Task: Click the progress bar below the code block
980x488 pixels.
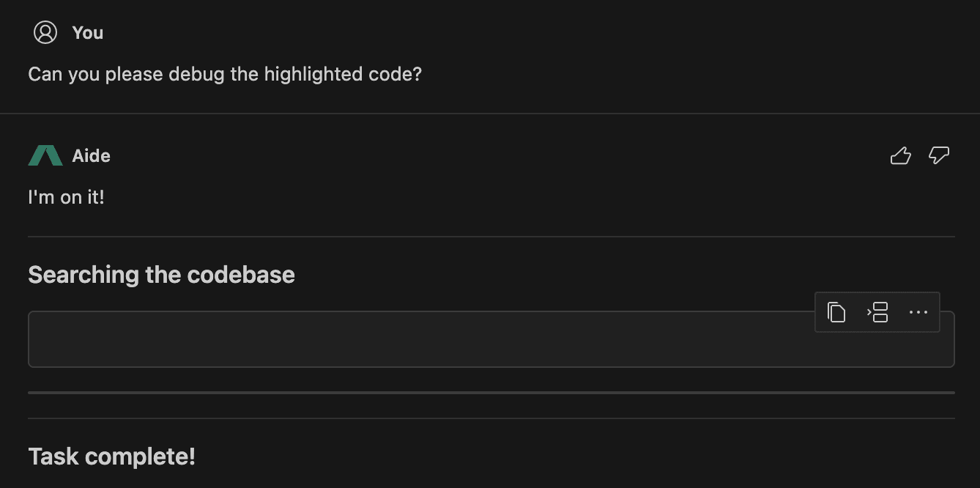Action: pyautogui.click(x=491, y=393)
